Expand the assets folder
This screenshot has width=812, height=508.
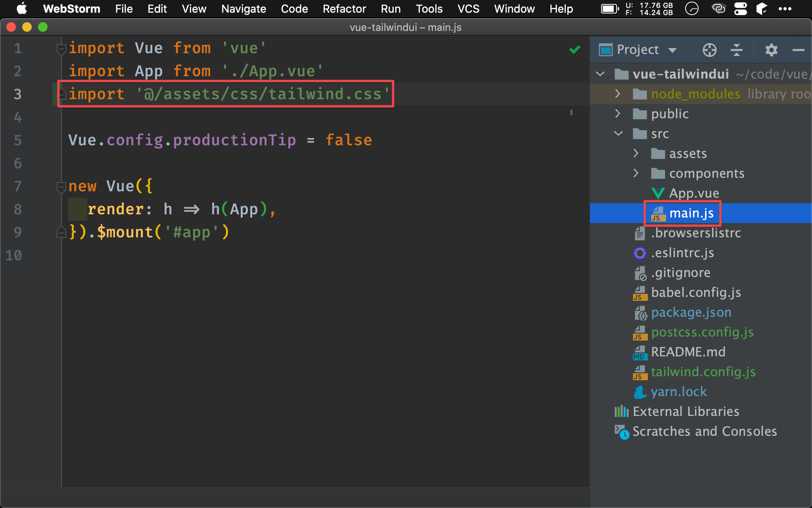tap(636, 153)
